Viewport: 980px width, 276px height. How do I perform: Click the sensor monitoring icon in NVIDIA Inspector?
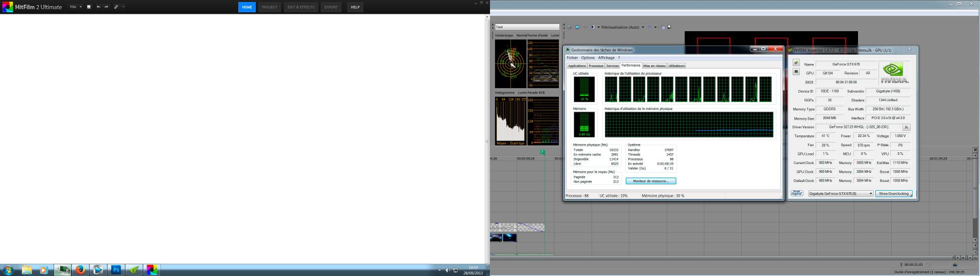pyautogui.click(x=796, y=72)
